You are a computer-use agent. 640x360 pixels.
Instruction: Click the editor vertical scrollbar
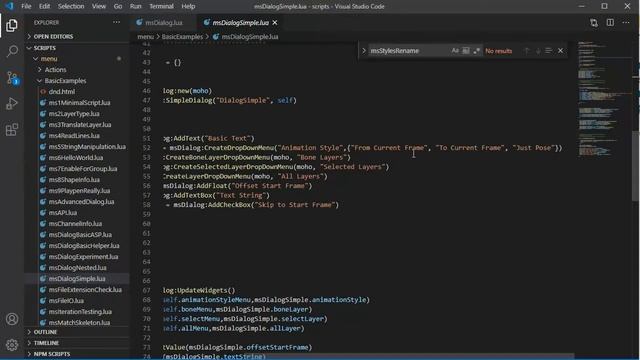(x=636, y=165)
